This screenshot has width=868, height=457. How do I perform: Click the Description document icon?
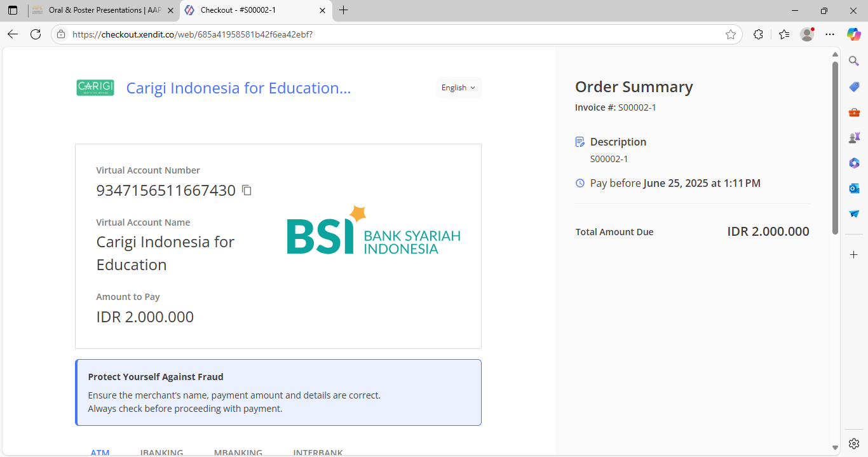pyautogui.click(x=580, y=142)
